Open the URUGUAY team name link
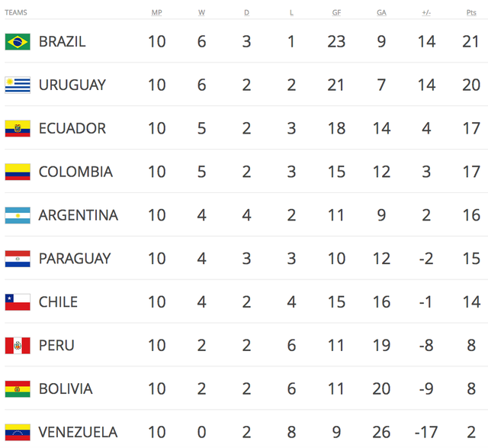The height and width of the screenshot is (448, 488). tap(72, 85)
